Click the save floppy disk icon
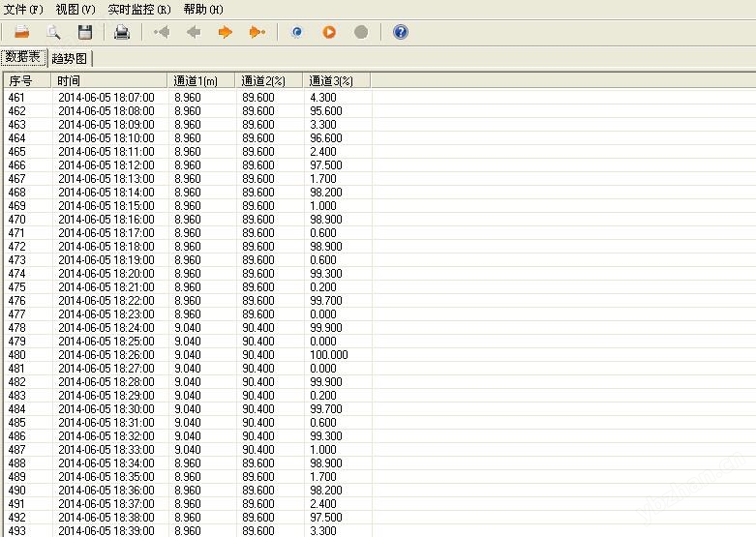756x537 pixels. (85, 32)
